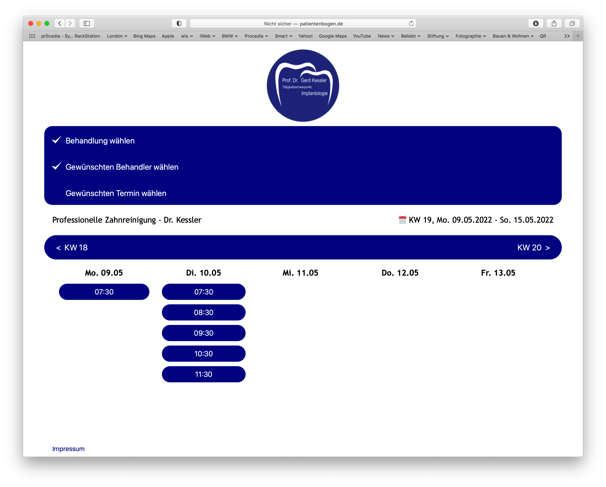Click the Share icon in Safari toolbar
Viewport: 606px width, 487px height.
[554, 23]
